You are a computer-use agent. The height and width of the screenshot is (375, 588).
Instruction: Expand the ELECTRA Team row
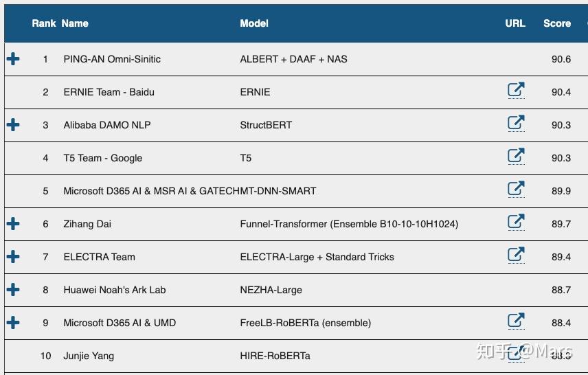point(13,257)
